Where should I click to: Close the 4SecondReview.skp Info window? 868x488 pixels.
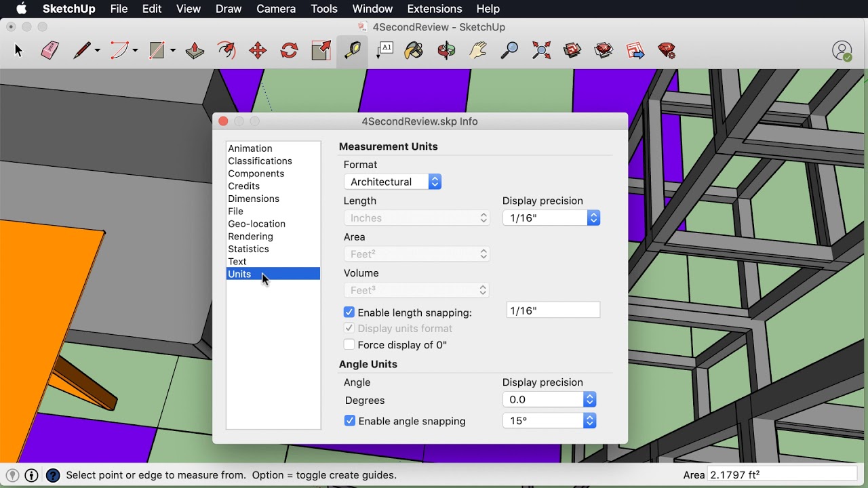point(223,121)
